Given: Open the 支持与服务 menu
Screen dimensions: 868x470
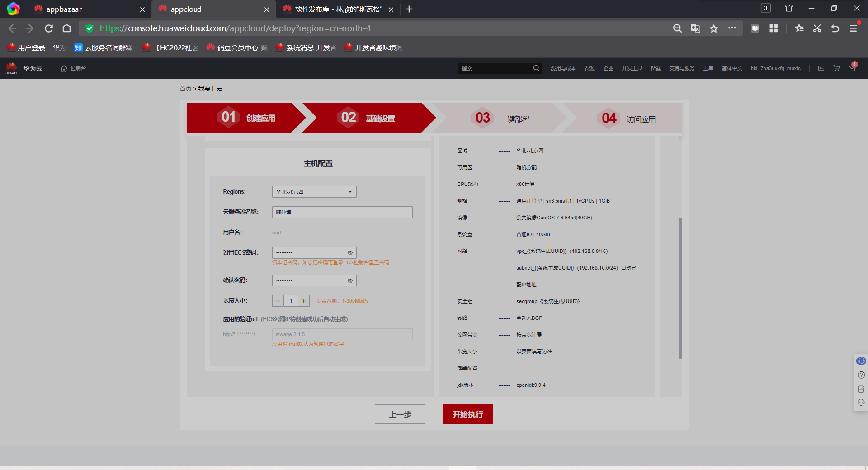Looking at the screenshot, I should [682, 68].
